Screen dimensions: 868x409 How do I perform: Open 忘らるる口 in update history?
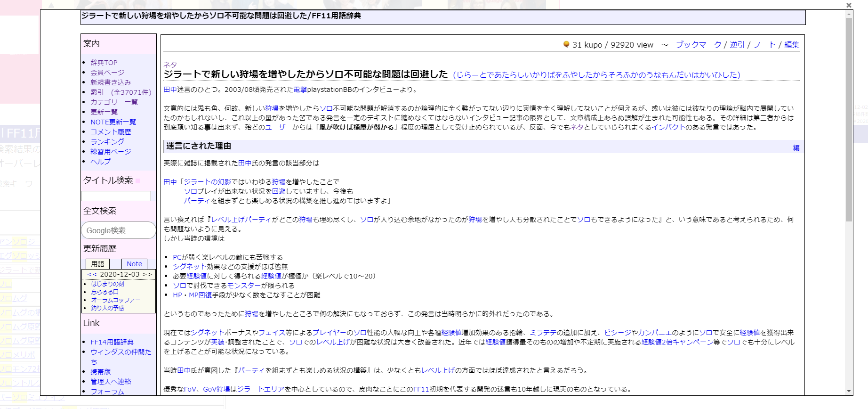pyautogui.click(x=104, y=292)
